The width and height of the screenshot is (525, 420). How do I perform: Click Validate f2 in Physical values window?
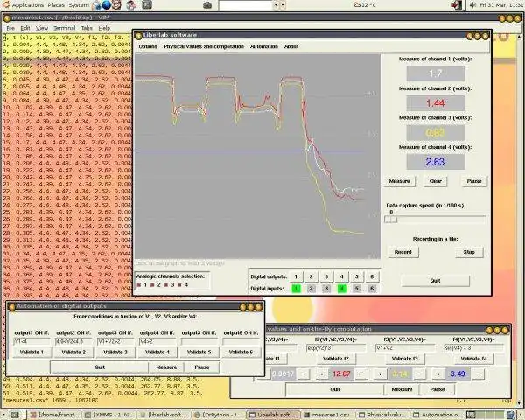[x=336, y=359]
